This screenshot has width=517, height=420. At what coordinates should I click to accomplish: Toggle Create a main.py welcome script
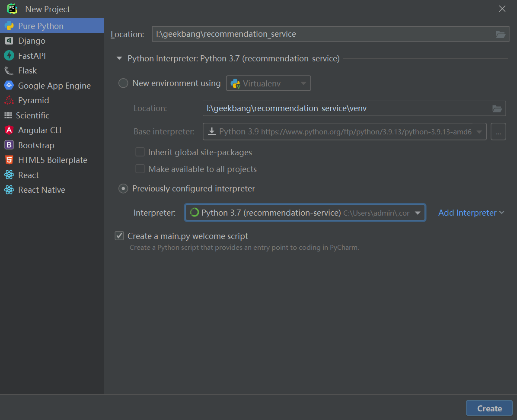click(119, 236)
